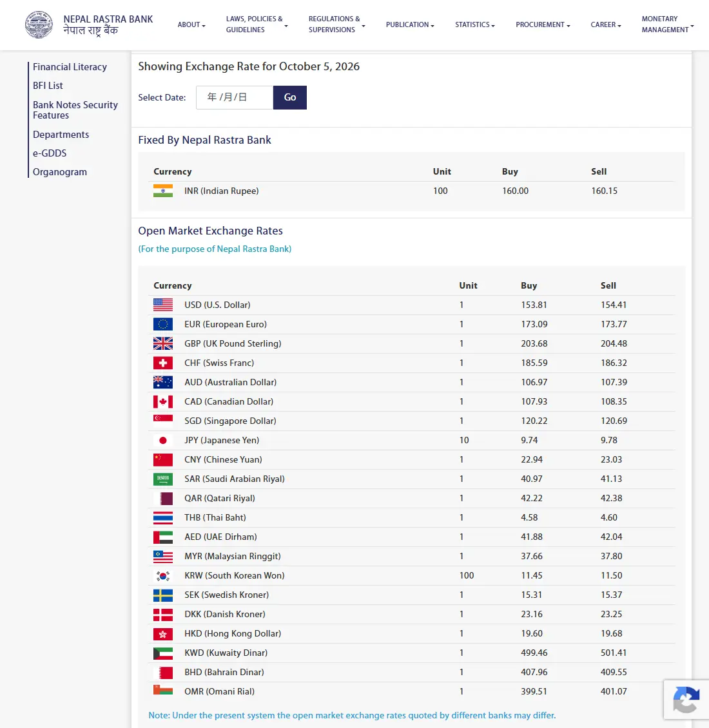Open the Organogram sidebar link
The height and width of the screenshot is (728, 709).
pos(60,172)
